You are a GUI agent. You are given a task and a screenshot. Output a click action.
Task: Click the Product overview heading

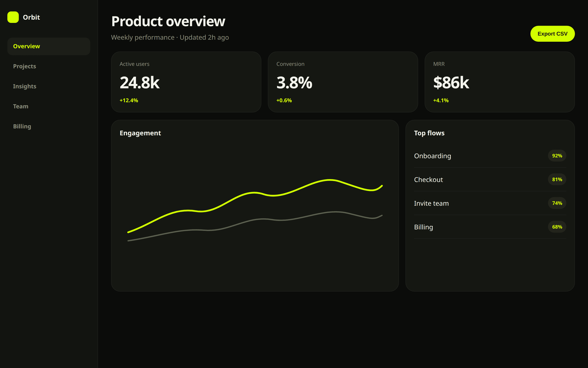[x=168, y=21]
